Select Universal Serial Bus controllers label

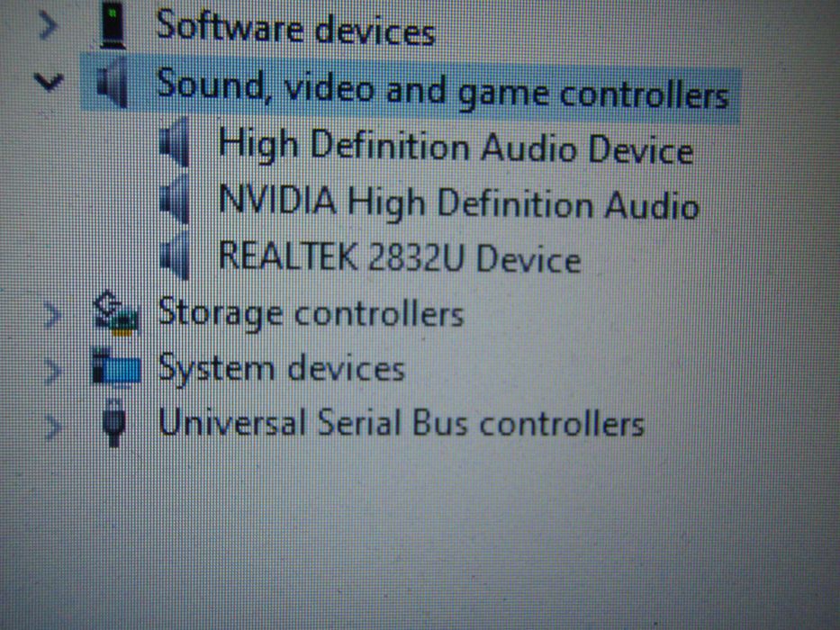[x=402, y=423]
